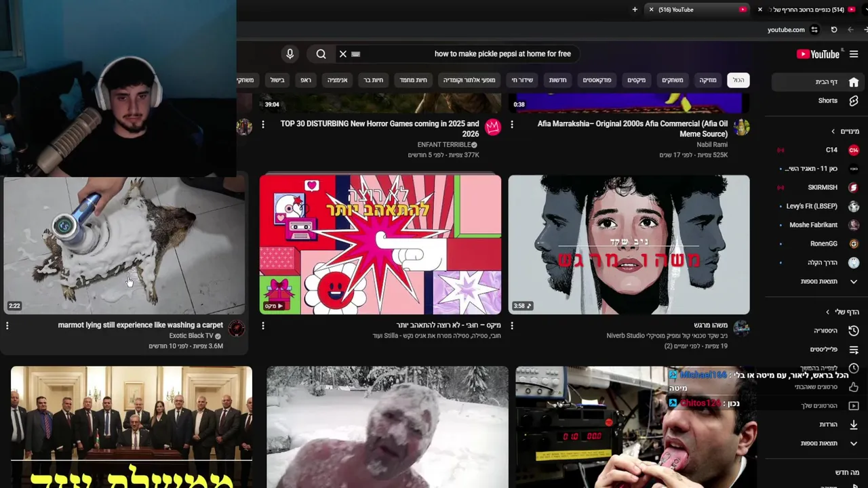Expand תוצאות נוספות under subscriptions

point(819,281)
